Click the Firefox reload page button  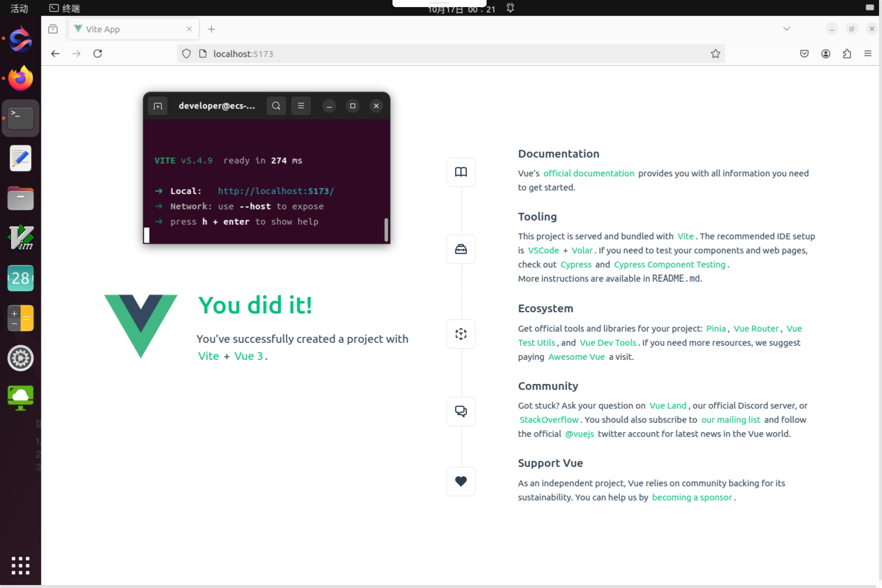coord(98,54)
